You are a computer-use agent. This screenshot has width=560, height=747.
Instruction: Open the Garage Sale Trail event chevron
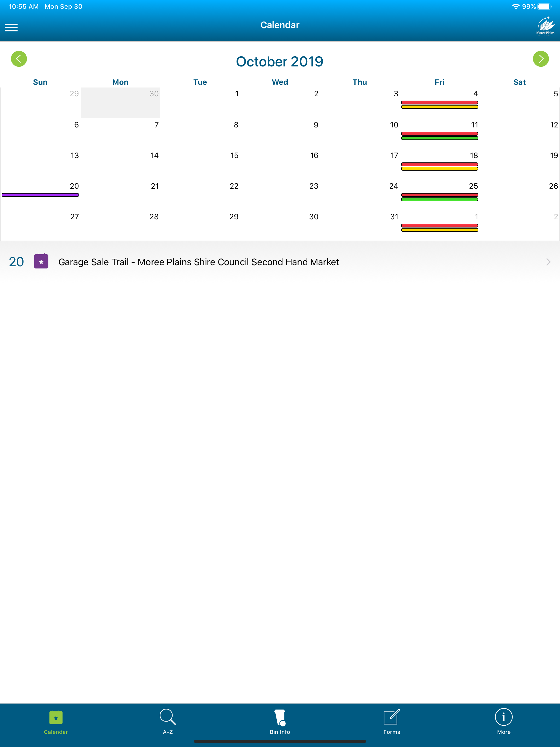[548, 262]
